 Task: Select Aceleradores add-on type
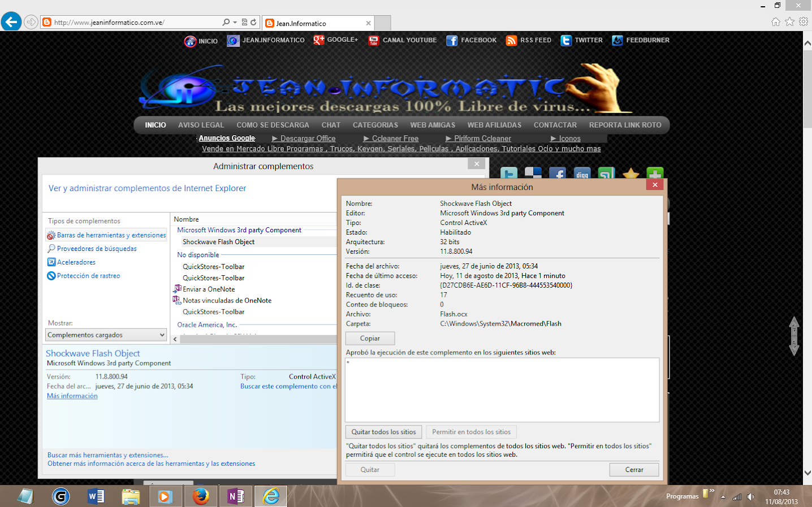coord(72,262)
